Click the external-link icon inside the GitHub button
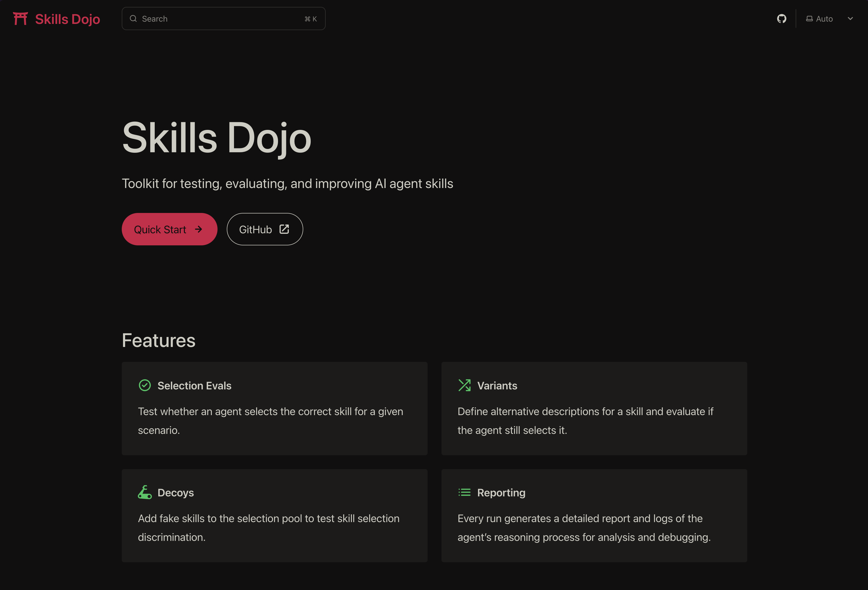Screen dimensions: 868x590 click(284, 229)
